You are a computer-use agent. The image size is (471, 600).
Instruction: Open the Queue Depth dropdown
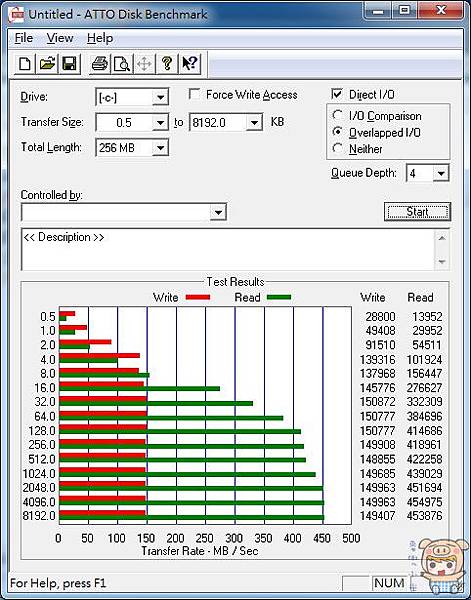pos(441,173)
